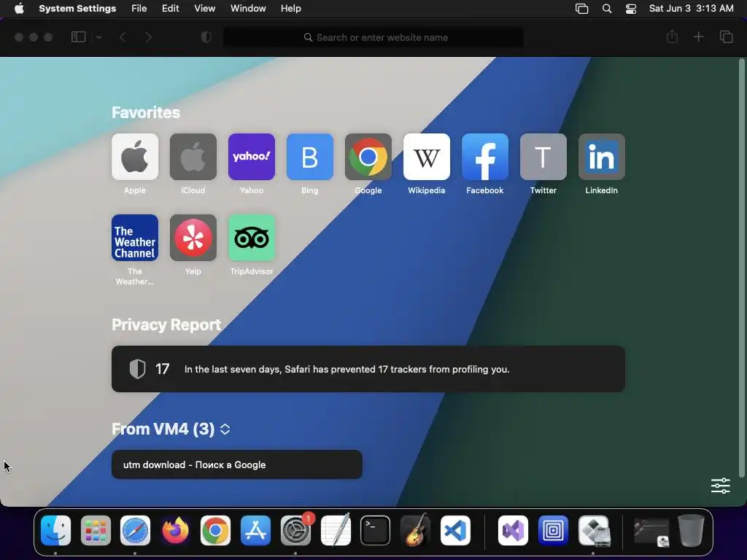
Task: Open the Help menu
Action: click(x=290, y=8)
